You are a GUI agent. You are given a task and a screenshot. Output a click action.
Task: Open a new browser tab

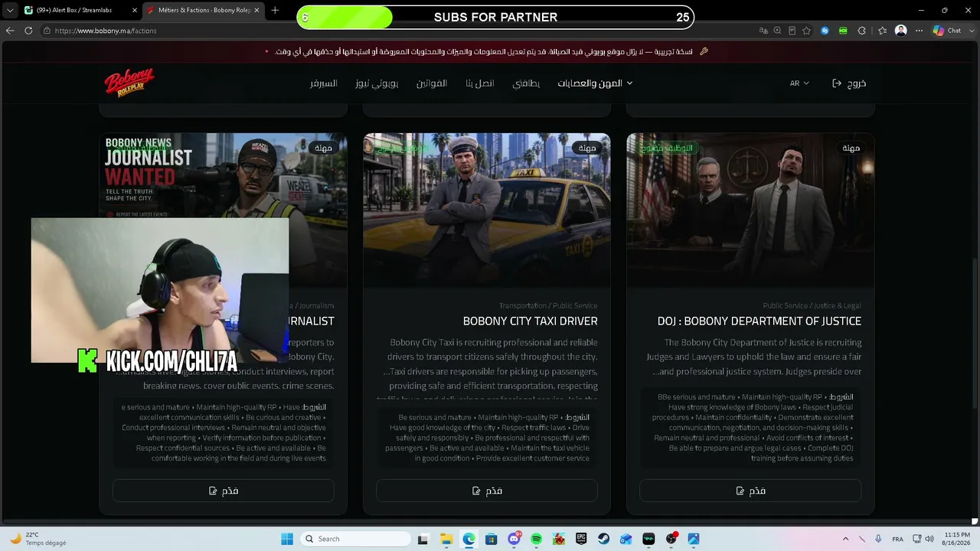pos(275,10)
